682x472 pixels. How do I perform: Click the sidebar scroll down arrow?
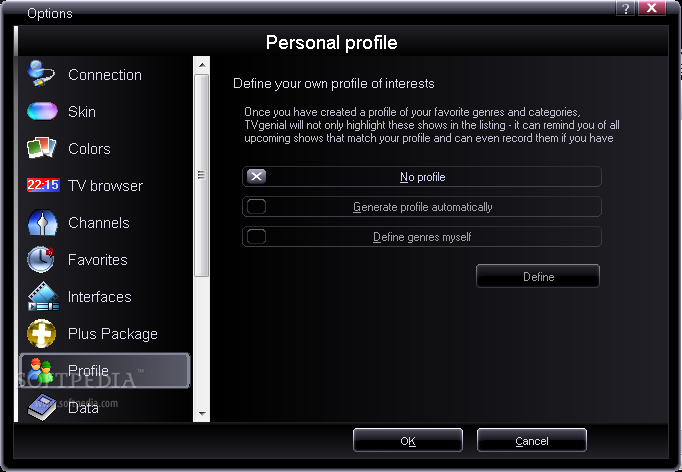202,414
